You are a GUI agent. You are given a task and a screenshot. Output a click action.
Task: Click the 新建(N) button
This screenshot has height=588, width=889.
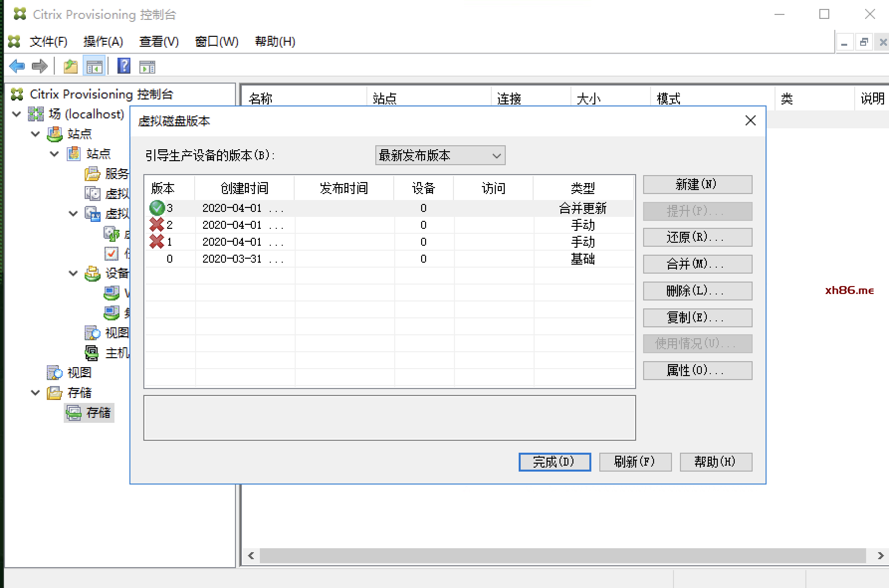coord(697,185)
